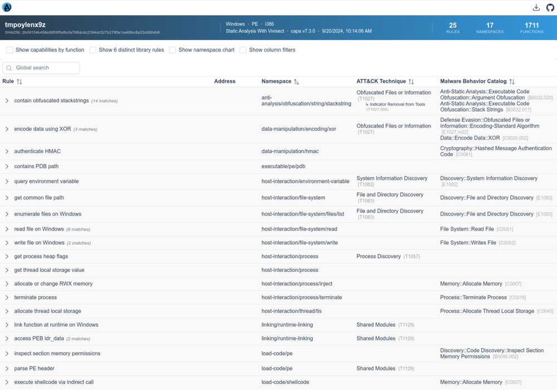Sort by the Rule column sort icon

[19, 82]
